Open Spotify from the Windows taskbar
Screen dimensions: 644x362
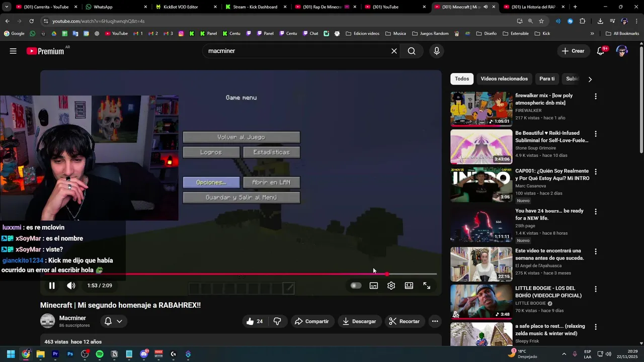tap(100, 354)
